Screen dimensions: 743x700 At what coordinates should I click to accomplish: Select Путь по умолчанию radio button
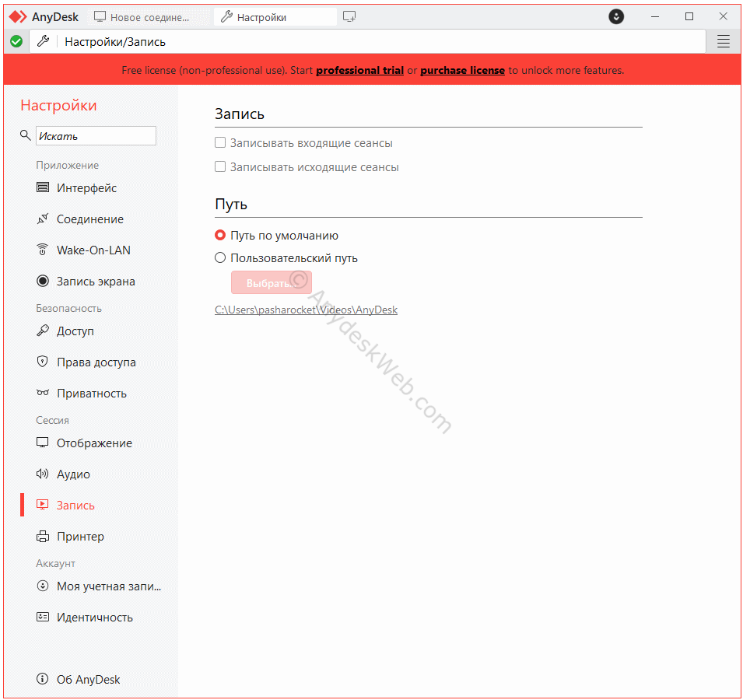pyautogui.click(x=220, y=235)
